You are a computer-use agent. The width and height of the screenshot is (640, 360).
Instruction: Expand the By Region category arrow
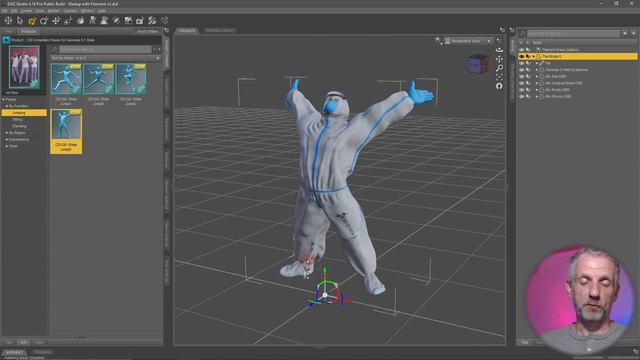click(x=7, y=133)
